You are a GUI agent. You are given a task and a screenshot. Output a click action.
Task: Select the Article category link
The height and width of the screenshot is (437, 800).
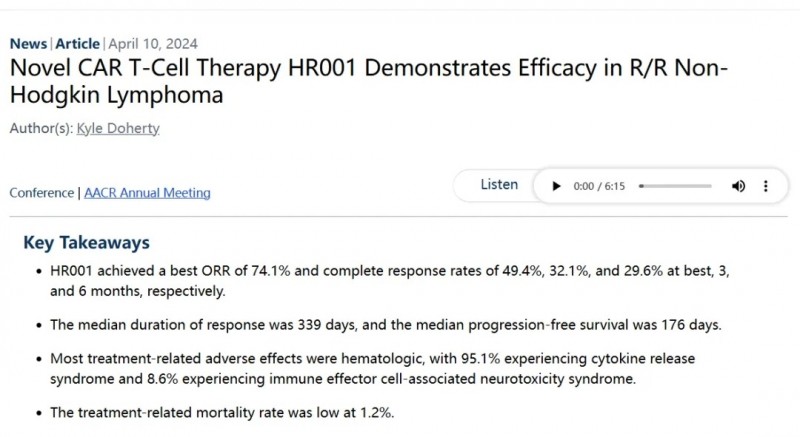click(78, 44)
